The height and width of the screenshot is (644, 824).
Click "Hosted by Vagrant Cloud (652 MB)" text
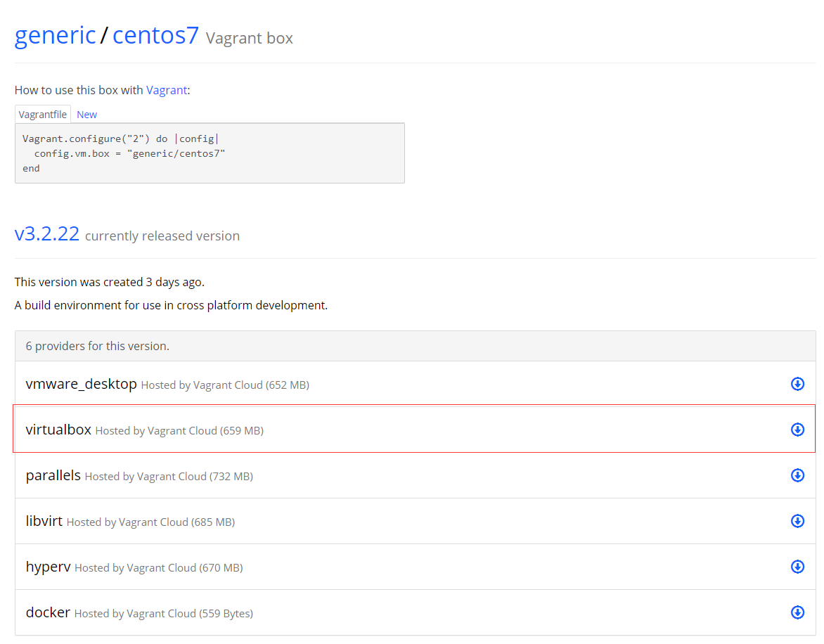225,385
